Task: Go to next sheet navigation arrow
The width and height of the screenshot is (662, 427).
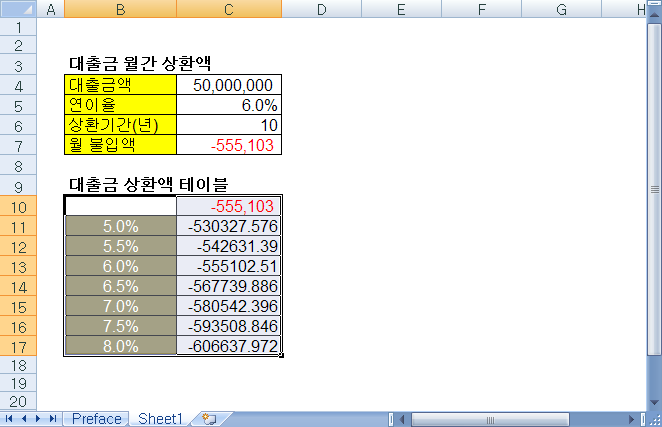Action: point(38,419)
